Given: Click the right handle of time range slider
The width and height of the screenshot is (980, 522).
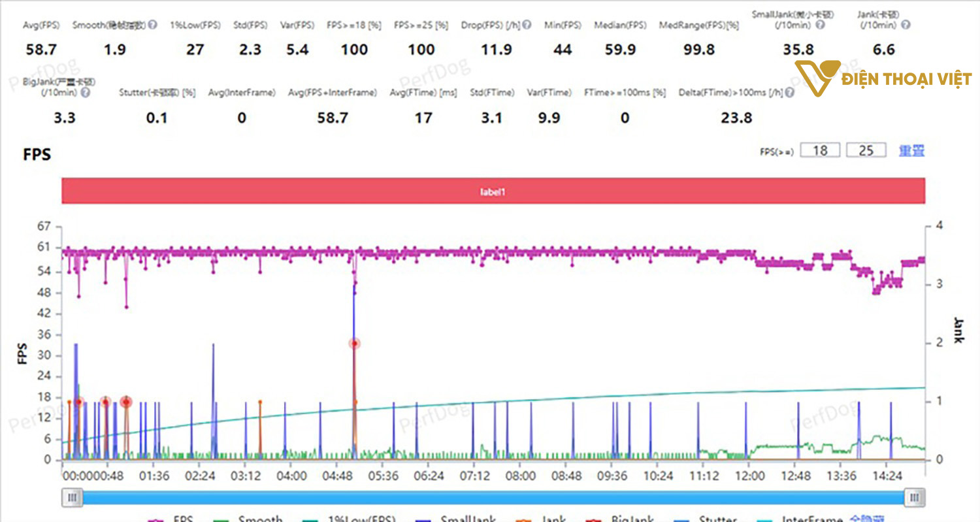Looking at the screenshot, I should click(915, 498).
